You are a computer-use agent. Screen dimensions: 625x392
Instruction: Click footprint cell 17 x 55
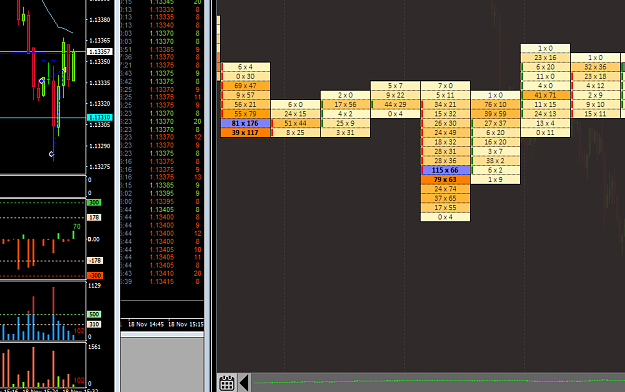pos(446,208)
